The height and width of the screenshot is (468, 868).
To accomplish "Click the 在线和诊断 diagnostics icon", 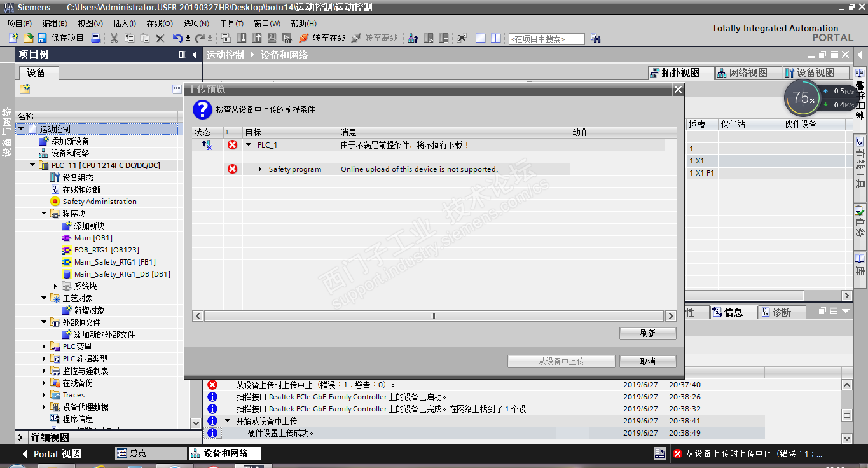I will coord(55,189).
